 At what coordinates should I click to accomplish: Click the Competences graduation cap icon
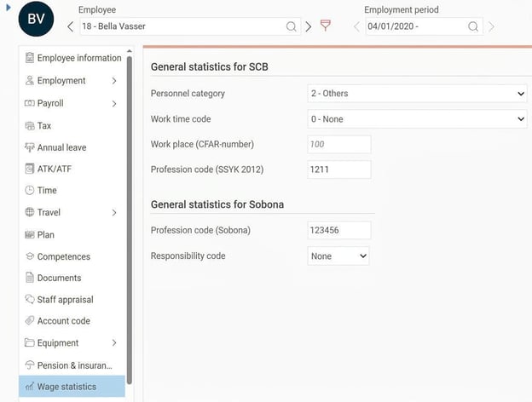click(30, 256)
